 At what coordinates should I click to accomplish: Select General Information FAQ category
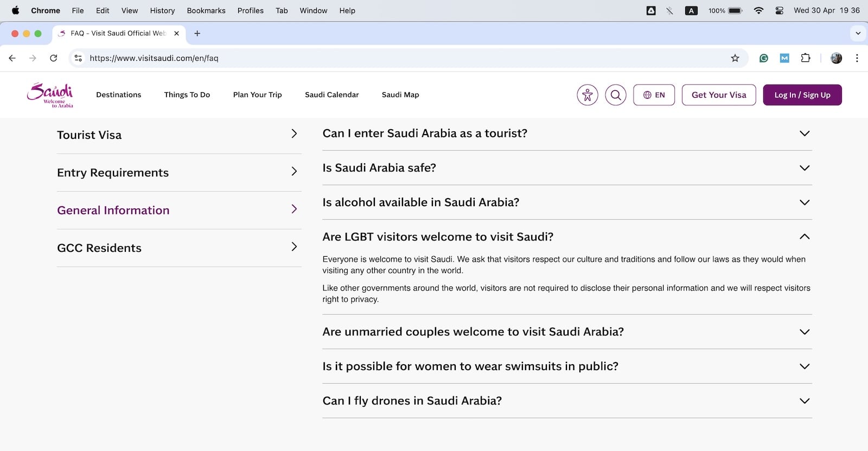(x=179, y=210)
